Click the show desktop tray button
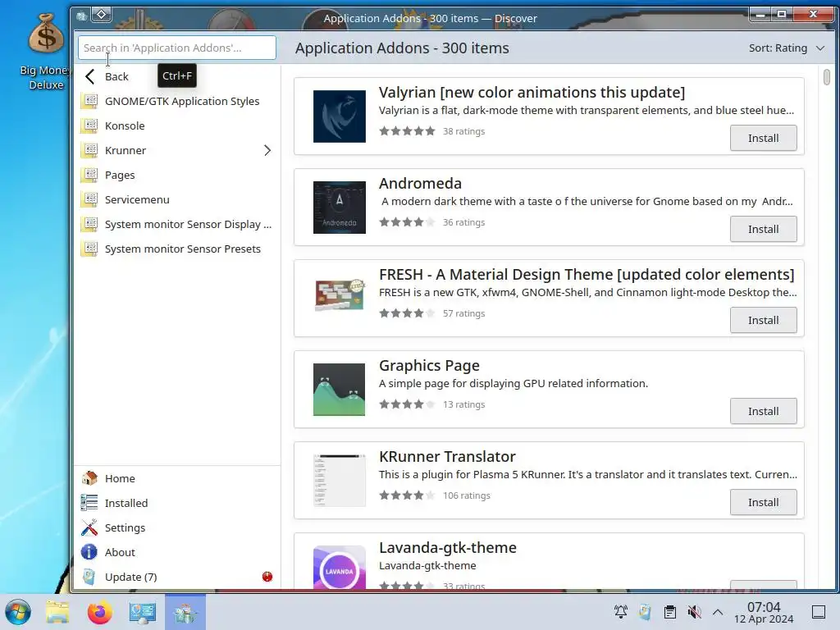The height and width of the screenshot is (630, 840). (x=818, y=612)
